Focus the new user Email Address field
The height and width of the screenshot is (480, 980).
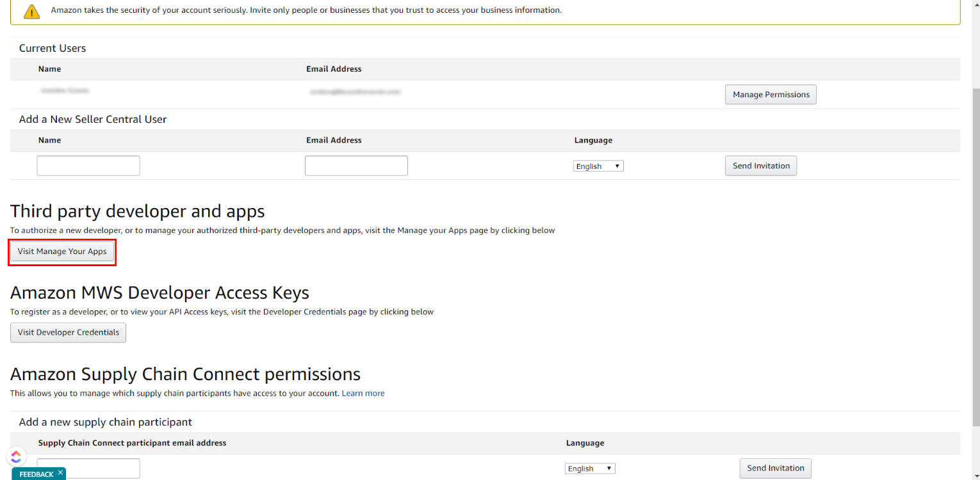pyautogui.click(x=356, y=166)
